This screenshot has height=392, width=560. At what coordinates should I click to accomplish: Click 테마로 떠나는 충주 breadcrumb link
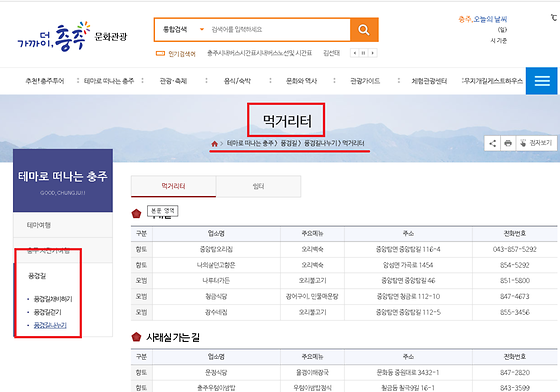(x=251, y=143)
